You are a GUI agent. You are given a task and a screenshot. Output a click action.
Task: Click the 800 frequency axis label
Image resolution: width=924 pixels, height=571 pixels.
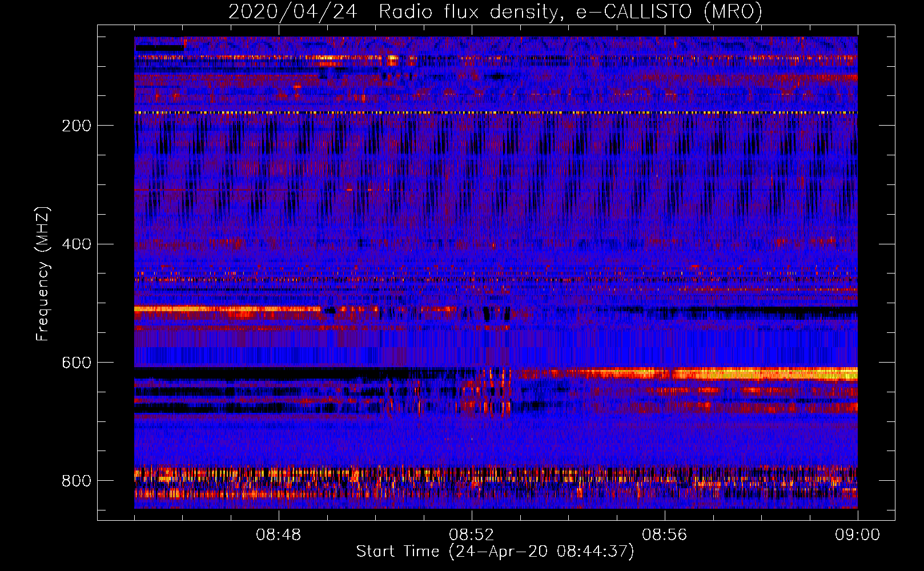77,481
